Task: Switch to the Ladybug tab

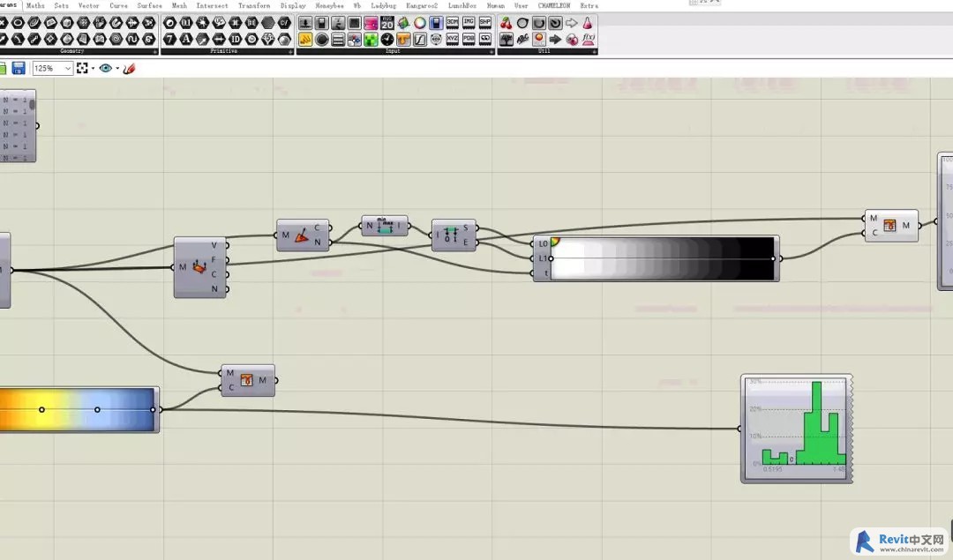Action: click(x=383, y=5)
